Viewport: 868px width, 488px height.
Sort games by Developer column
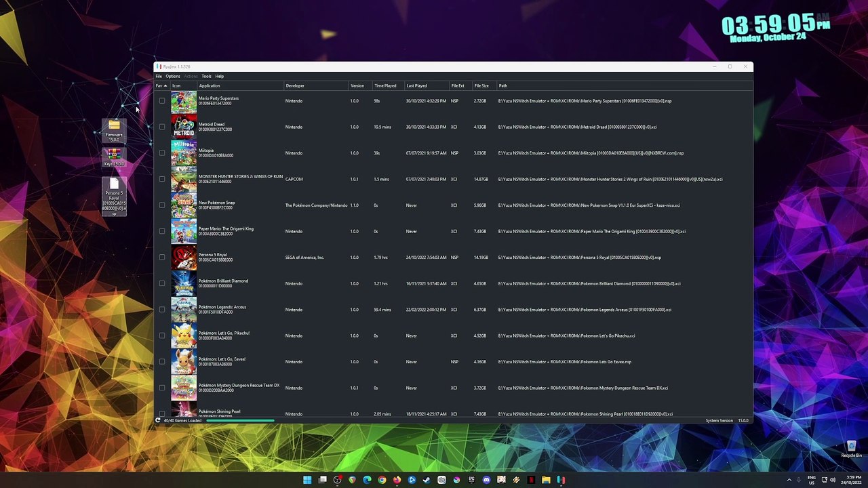[316, 86]
